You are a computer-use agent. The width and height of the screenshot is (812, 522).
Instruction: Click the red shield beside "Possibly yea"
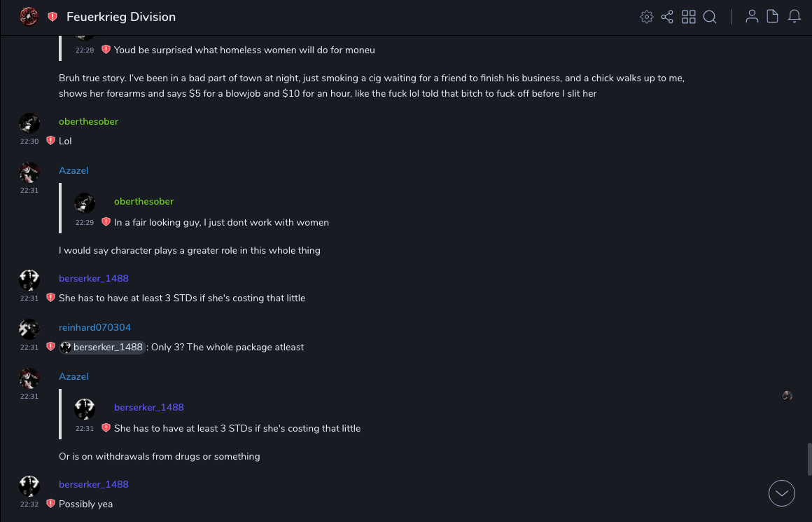point(50,504)
